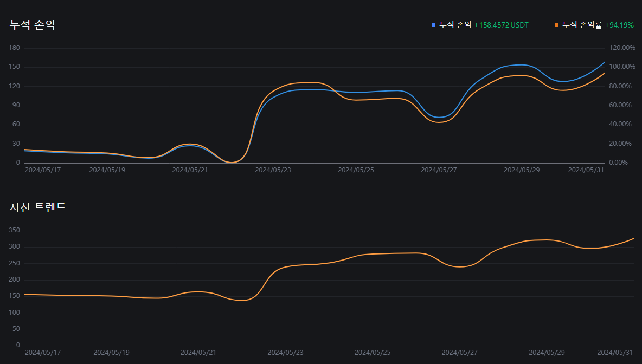This screenshot has width=642, height=364.
Task: Click 2024/05/29 on the 자산 트렌드 chart axis
Action: tap(547, 352)
